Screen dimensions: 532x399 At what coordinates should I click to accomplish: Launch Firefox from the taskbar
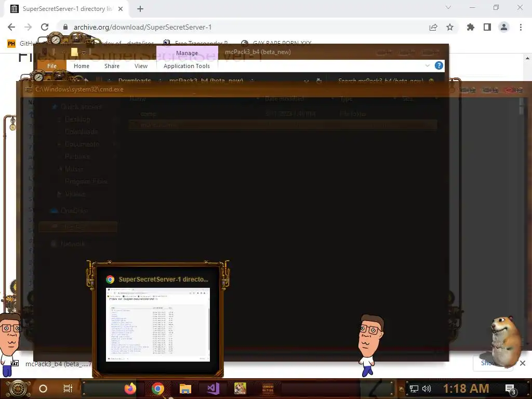click(130, 389)
